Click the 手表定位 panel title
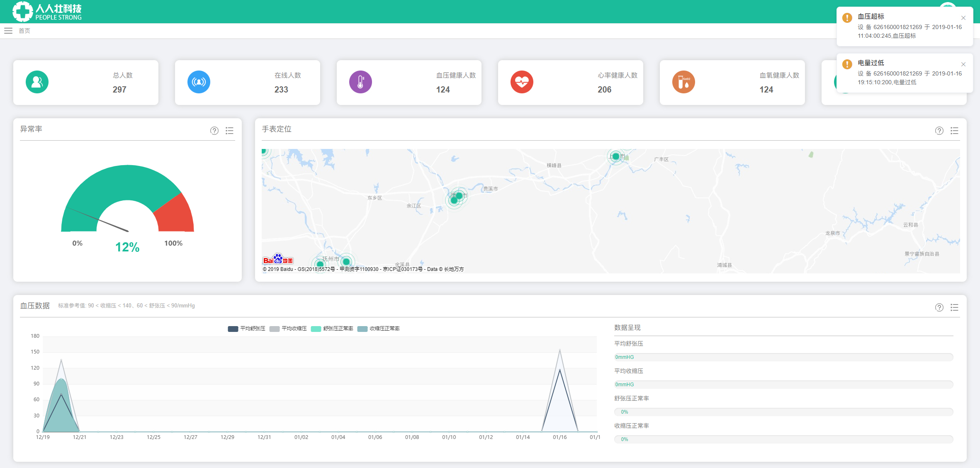 point(277,129)
